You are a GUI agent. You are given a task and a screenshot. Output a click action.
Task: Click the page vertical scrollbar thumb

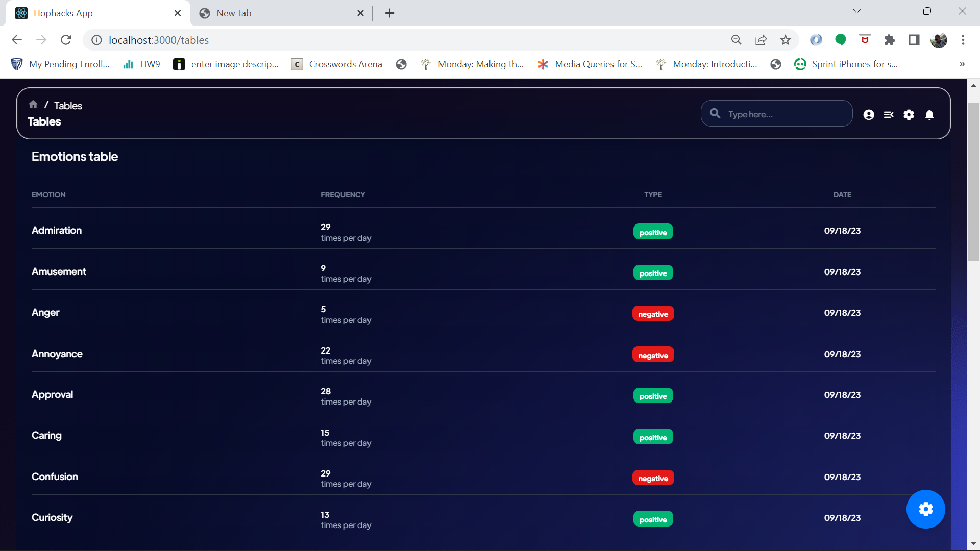tap(973, 181)
